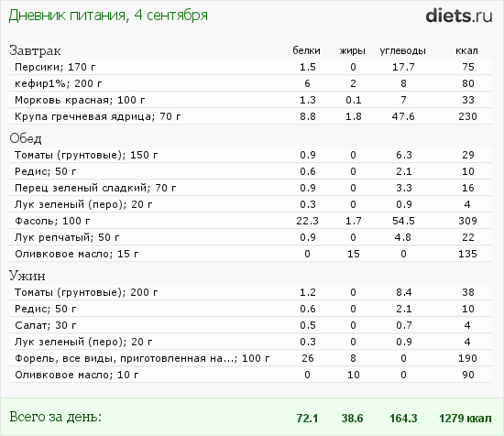504x436 pixels.
Task: Click the 54.5 carbs value for Фасоль
Action: [403, 221]
